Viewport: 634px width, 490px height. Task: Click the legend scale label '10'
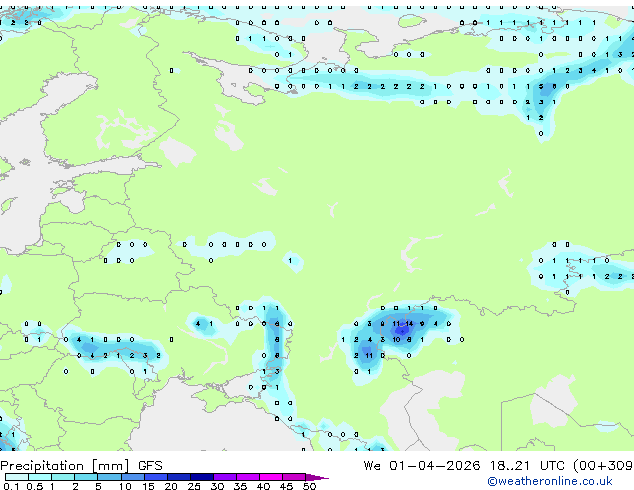coord(125,486)
